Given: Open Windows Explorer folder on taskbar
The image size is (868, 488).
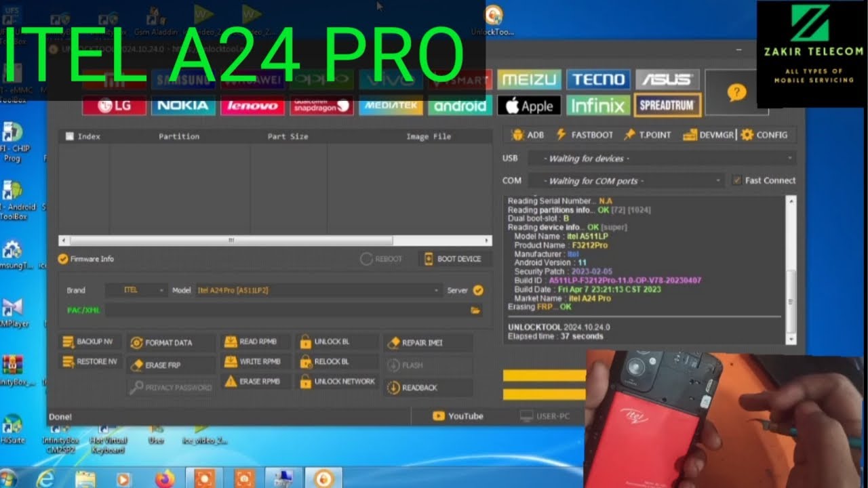Looking at the screenshot, I should tap(85, 479).
